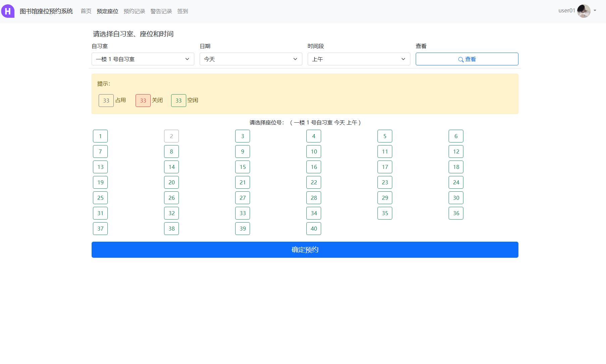The height and width of the screenshot is (364, 606).
Task: Click the occupied seat number 2
Action: (x=171, y=136)
